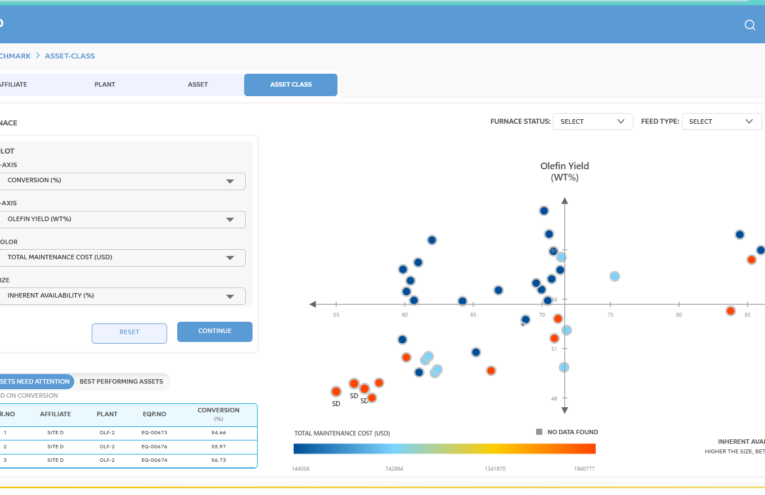Open the FURNACE STATUS select dropdown
765x495 pixels.
pos(593,121)
